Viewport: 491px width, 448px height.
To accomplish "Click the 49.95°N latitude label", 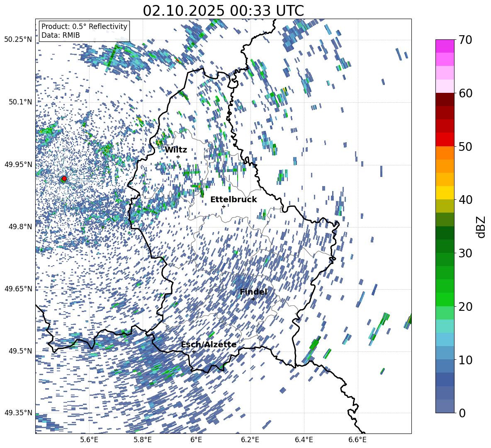I will tap(18, 164).
